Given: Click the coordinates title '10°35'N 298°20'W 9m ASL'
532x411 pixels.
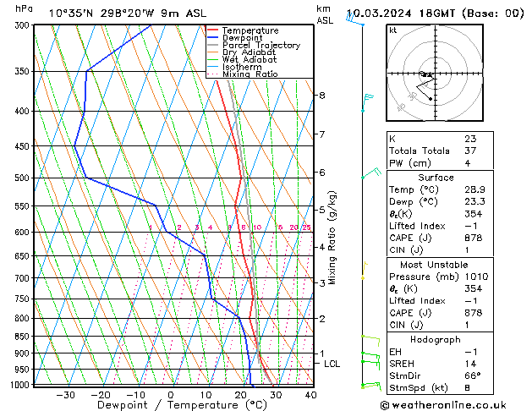Looking at the screenshot, I should point(128,14).
